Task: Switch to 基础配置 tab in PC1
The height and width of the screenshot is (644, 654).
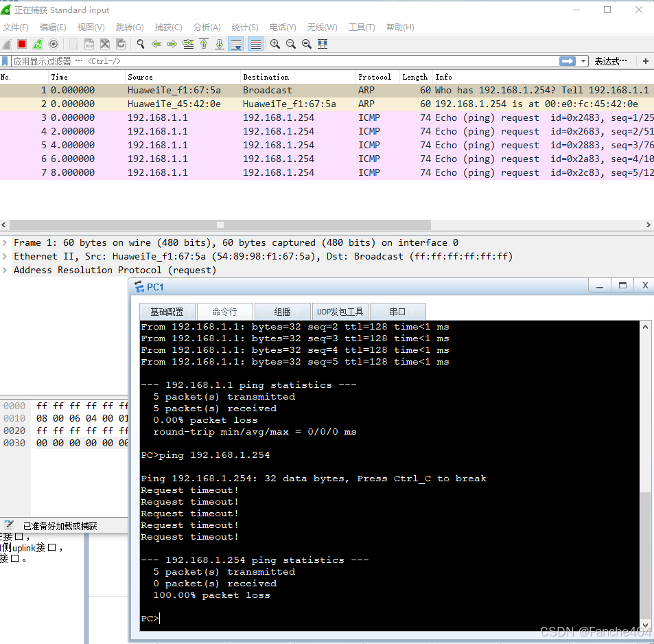Action: click(x=167, y=312)
